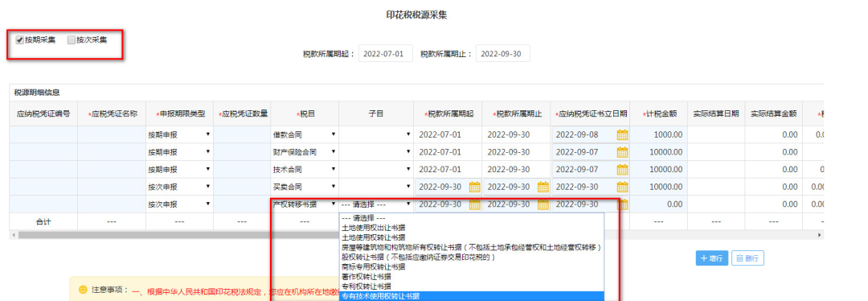
Task: Open the 借款合同 税目 dropdown
Action: (x=305, y=134)
